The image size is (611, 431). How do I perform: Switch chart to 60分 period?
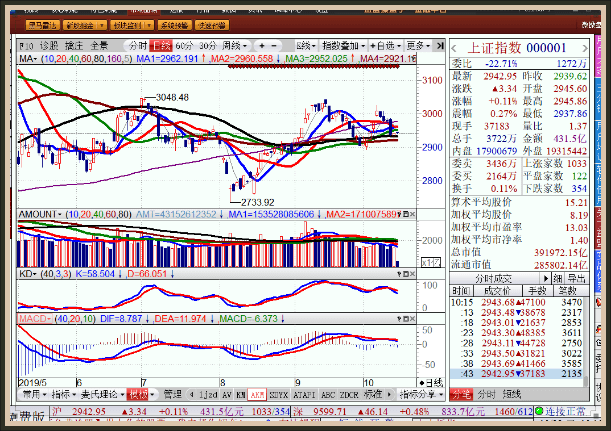click(184, 46)
